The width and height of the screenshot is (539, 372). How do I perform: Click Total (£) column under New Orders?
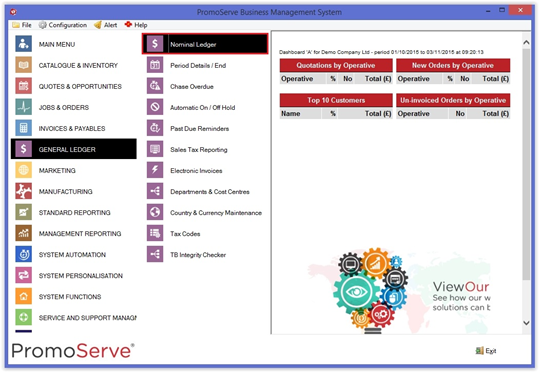tap(492, 79)
